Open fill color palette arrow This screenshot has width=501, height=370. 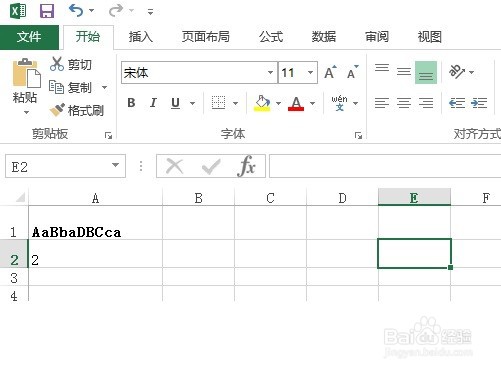(278, 103)
